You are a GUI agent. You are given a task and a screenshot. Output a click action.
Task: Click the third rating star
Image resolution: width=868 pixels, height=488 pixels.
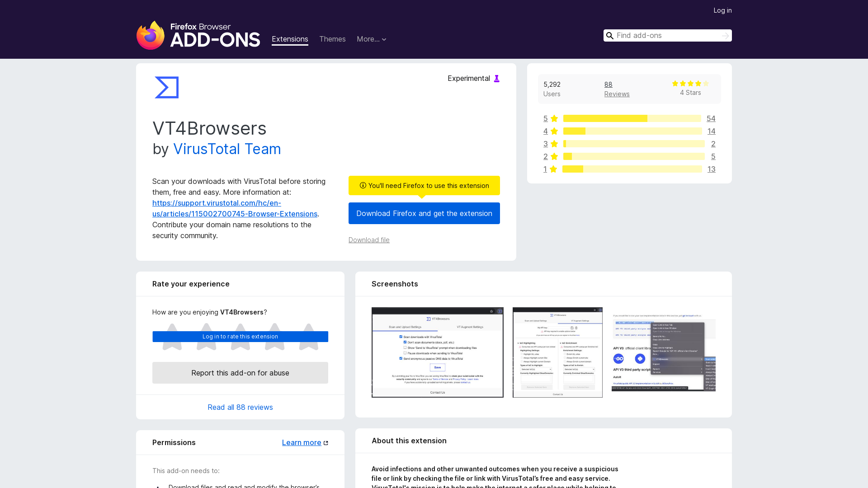point(241,337)
